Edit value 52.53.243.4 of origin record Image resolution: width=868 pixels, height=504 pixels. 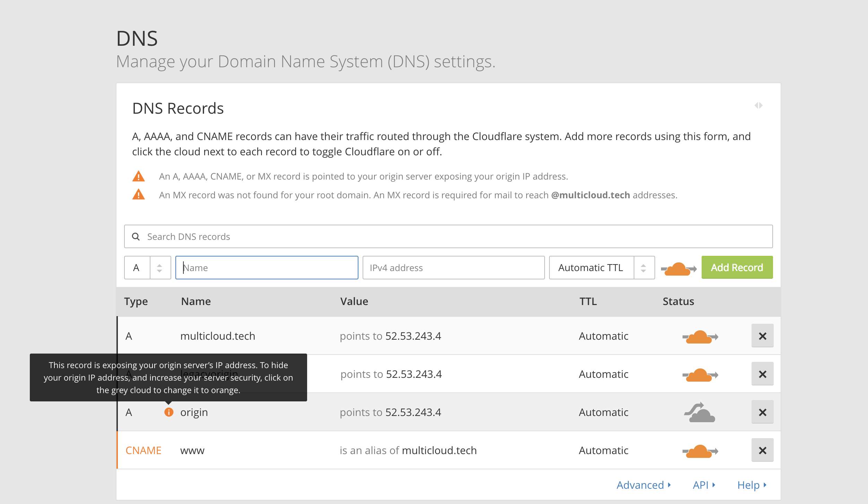[413, 412]
